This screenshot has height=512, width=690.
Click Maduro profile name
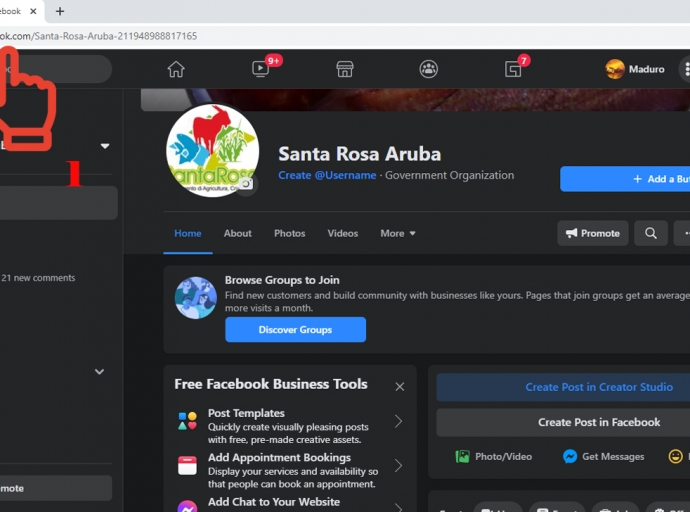[646, 69]
